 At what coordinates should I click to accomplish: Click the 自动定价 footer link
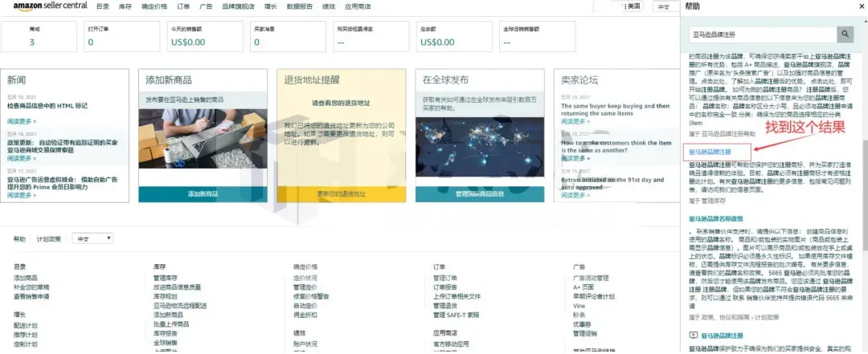305,305
